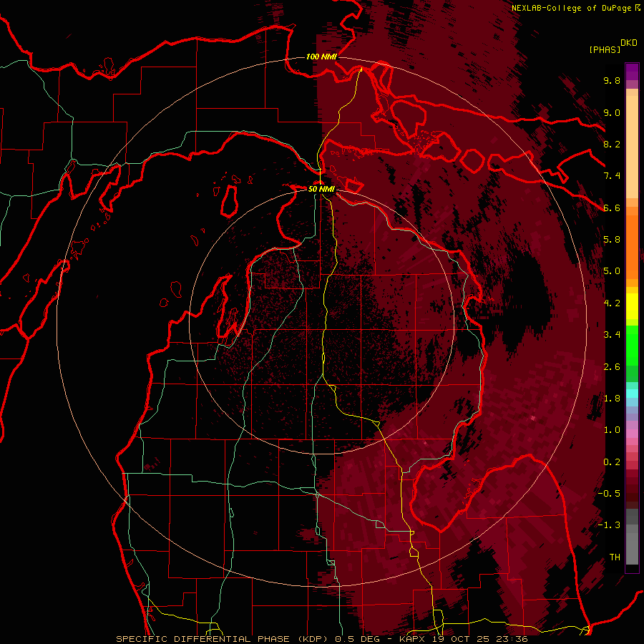This screenshot has height=644, width=644.
Task: Pick the bright green segment of the color bar
Action: (x=632, y=345)
